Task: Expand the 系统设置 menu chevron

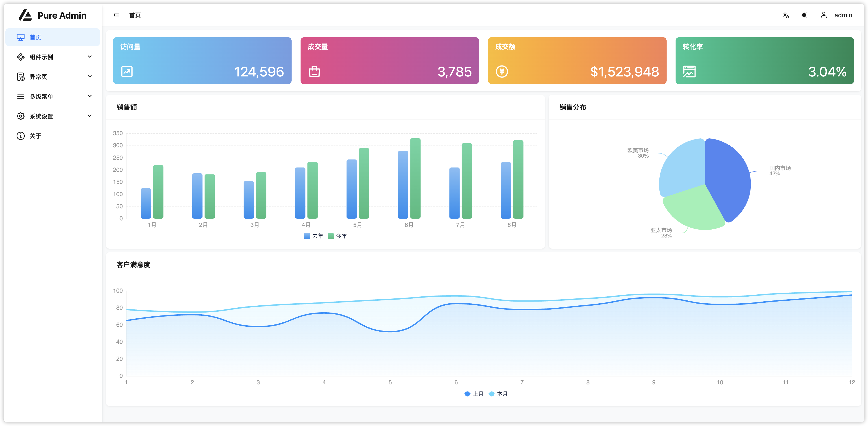Action: click(x=90, y=116)
